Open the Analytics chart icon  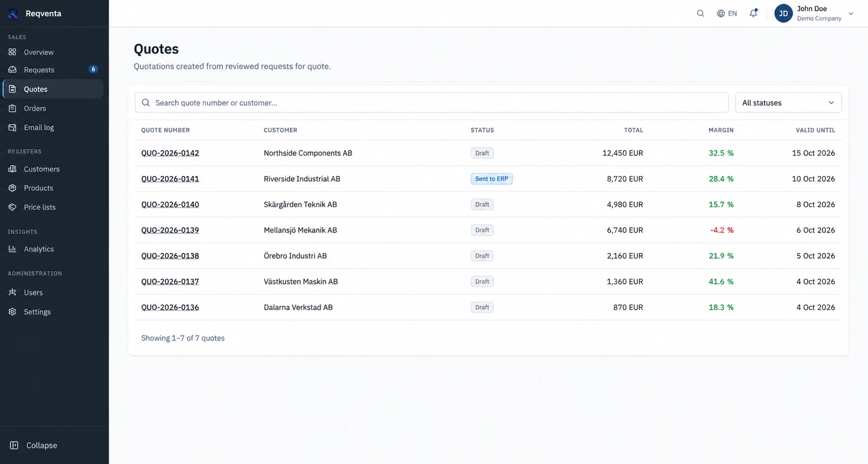pos(13,249)
